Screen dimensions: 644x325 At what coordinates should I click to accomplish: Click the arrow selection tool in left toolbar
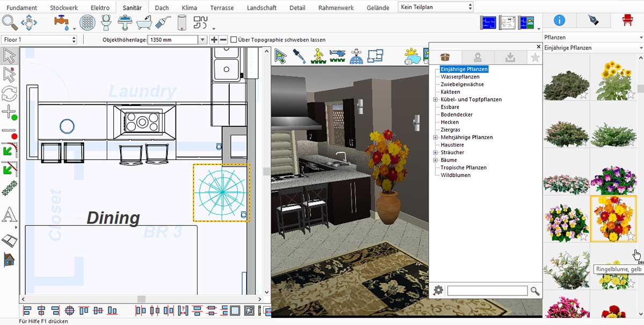9,56
